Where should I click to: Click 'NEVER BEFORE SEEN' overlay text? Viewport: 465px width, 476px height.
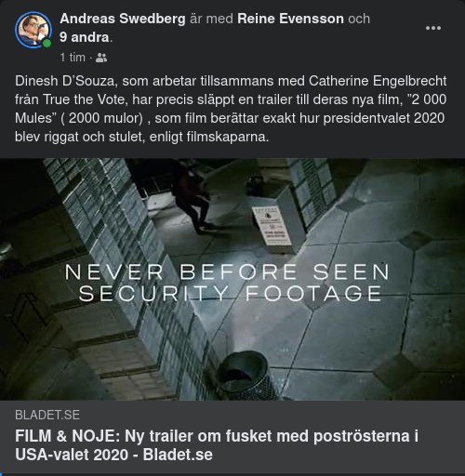click(x=227, y=272)
